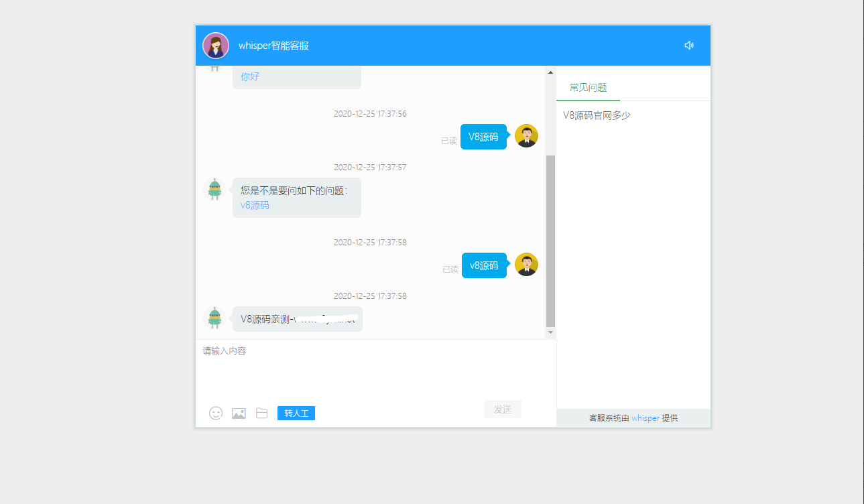The width and height of the screenshot is (864, 504).
Task: Click the whisper link in the footer
Action: pyautogui.click(x=645, y=418)
